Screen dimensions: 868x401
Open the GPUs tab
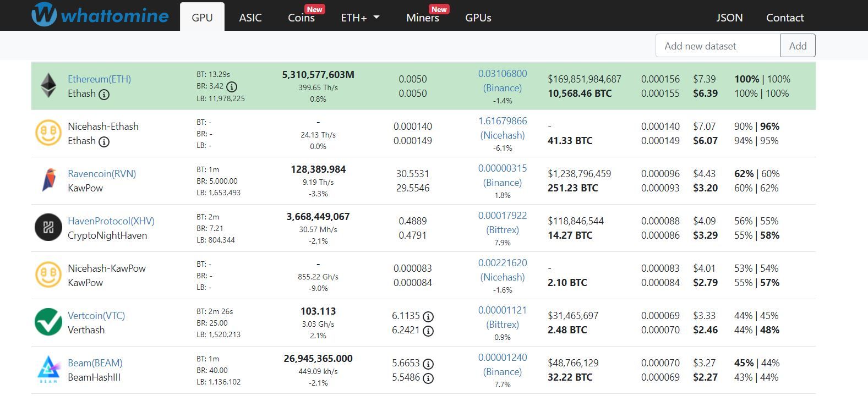478,17
